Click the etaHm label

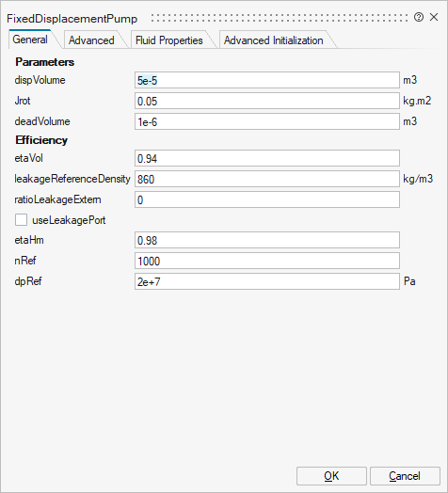pos(29,240)
